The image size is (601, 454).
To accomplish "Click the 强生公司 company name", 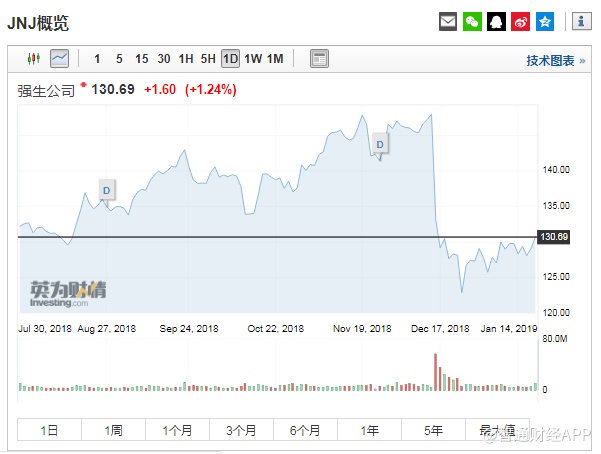I will click(x=46, y=90).
